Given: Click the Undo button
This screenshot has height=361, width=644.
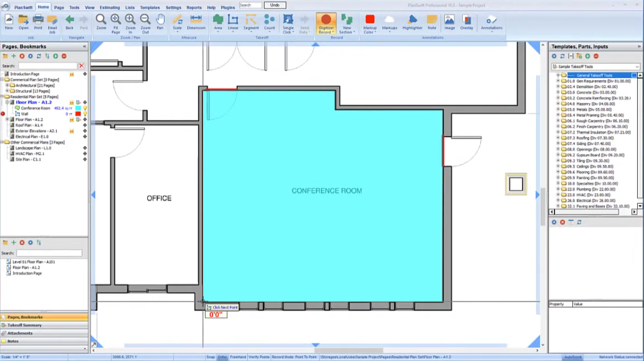Looking at the screenshot, I should point(275,5).
